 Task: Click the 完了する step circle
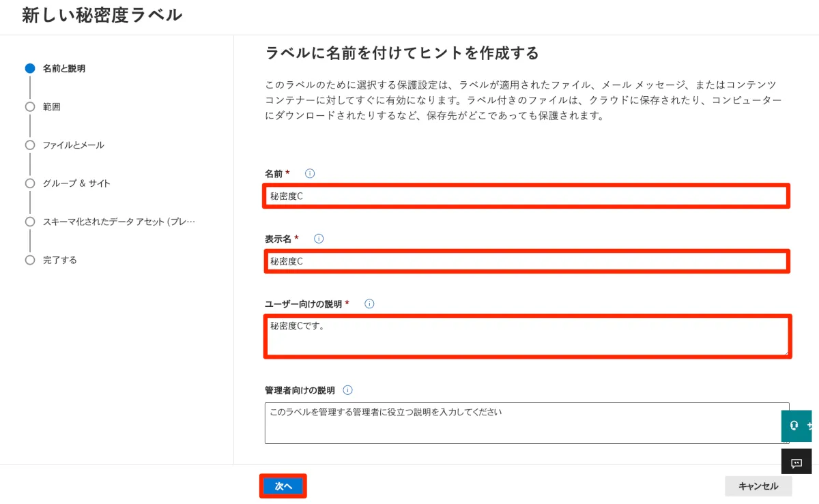[30, 260]
